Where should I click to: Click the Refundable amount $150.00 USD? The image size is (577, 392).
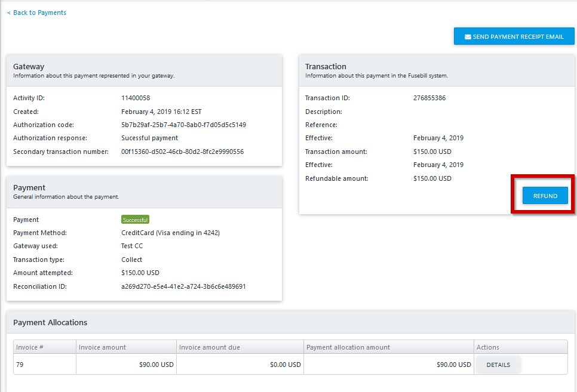pyautogui.click(x=432, y=178)
